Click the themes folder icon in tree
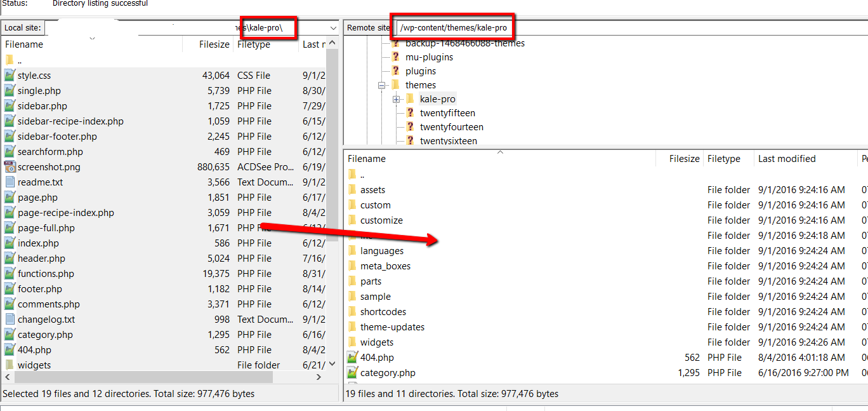Viewport: 868px width, 411px height. click(396, 85)
